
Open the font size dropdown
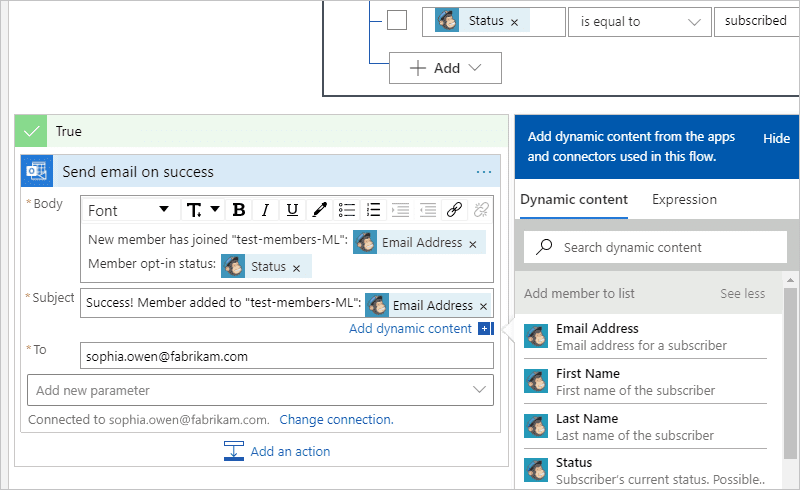pos(203,210)
